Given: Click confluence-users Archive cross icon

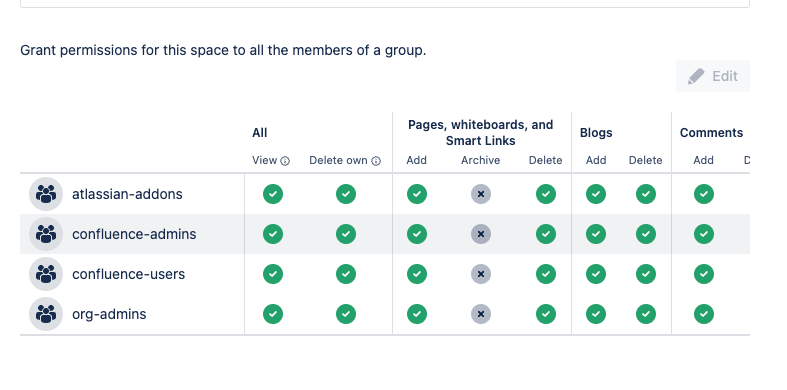Looking at the screenshot, I should pyautogui.click(x=481, y=274).
